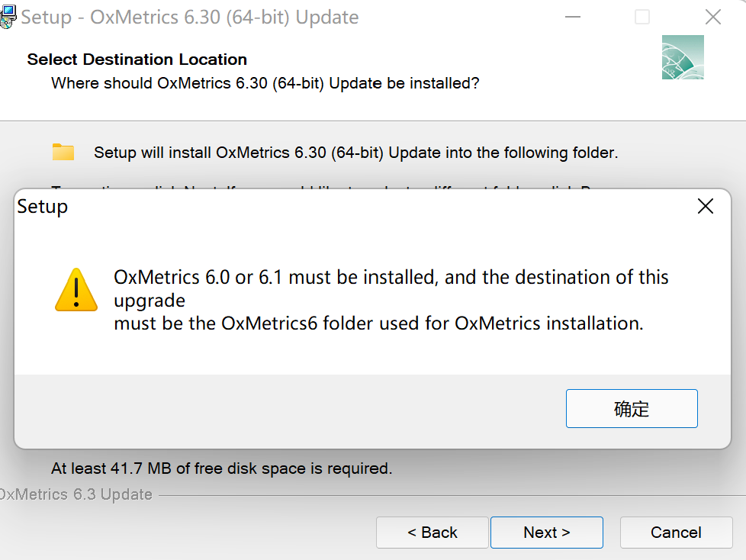Click the yellow folder icon
The image size is (746, 560).
click(63, 152)
